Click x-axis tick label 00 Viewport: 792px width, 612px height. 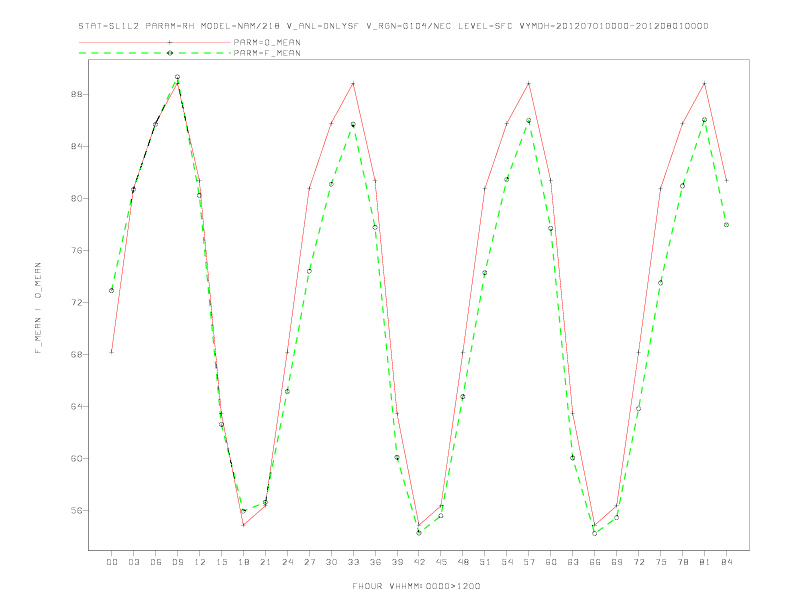tap(112, 562)
